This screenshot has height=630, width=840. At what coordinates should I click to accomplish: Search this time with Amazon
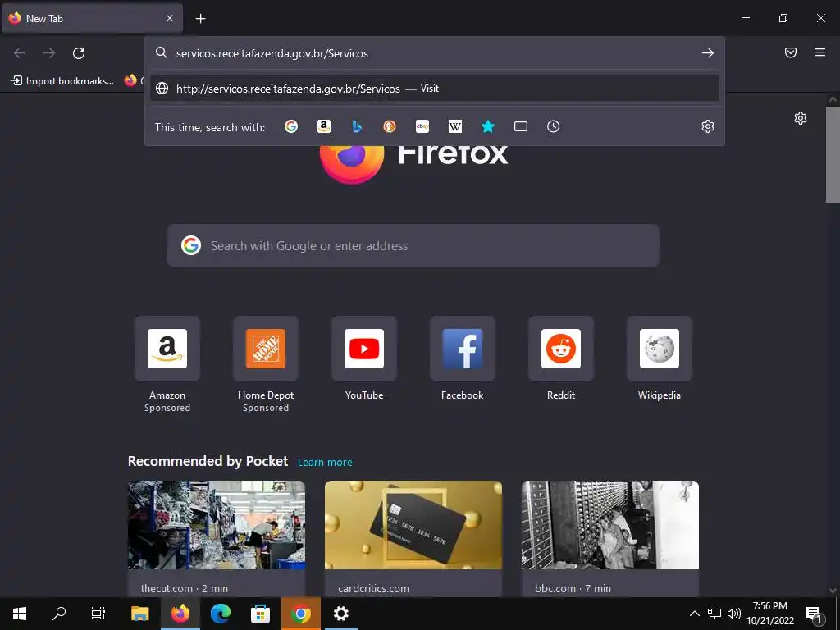323,126
